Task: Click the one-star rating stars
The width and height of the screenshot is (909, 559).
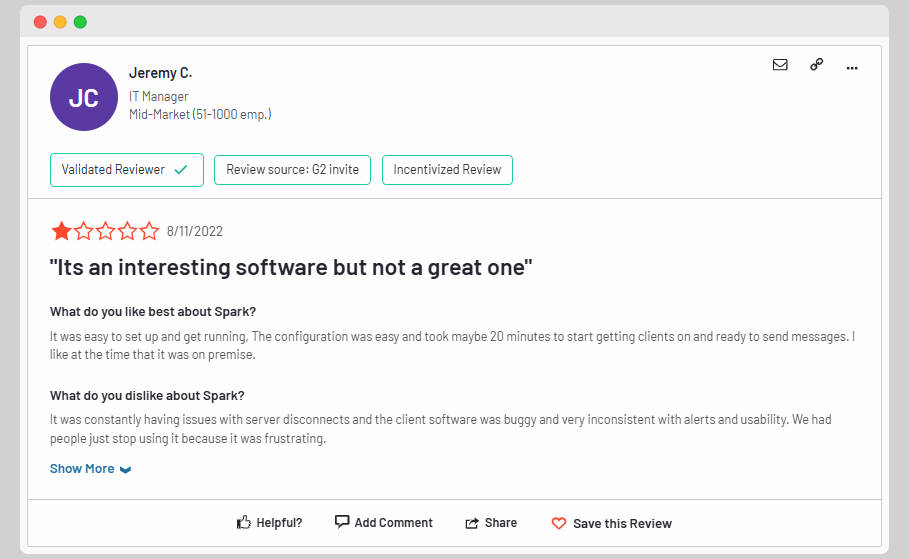Action: [x=105, y=231]
